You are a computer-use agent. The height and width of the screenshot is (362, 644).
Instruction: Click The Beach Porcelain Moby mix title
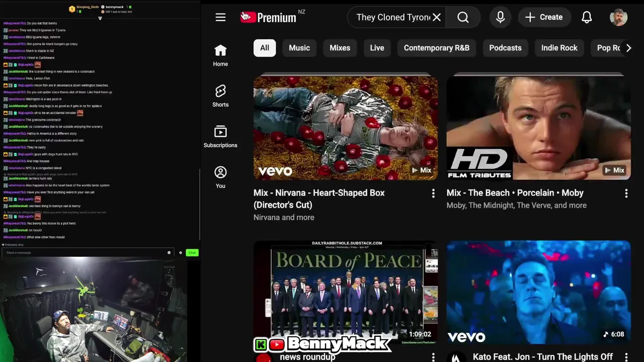coord(515,193)
